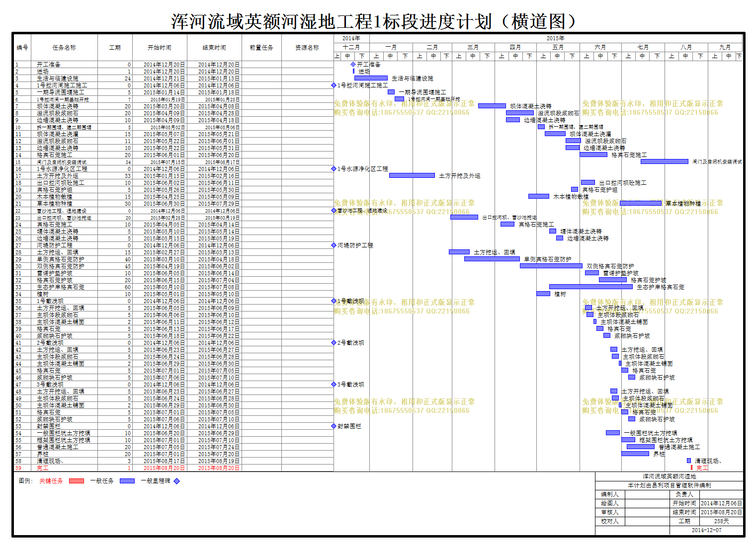
Task: Select the 1号拦河闸施工 milestone diamond
Action: (x=334, y=85)
